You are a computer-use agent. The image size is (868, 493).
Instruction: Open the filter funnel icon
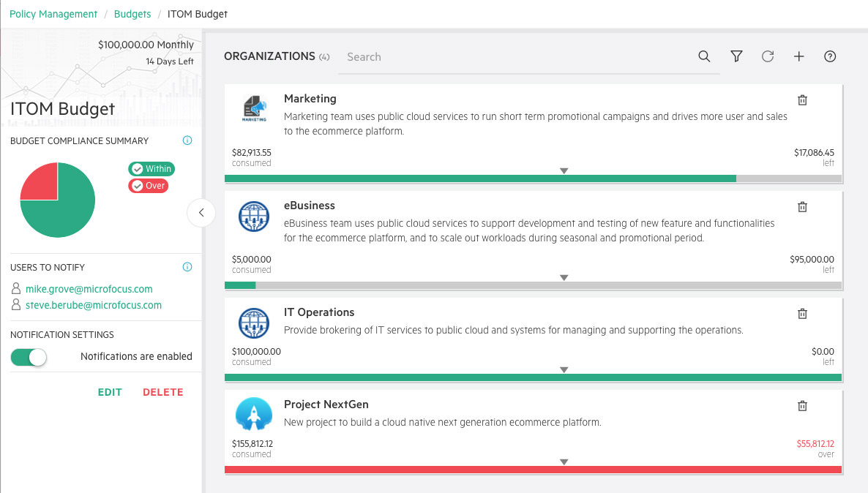click(x=736, y=57)
